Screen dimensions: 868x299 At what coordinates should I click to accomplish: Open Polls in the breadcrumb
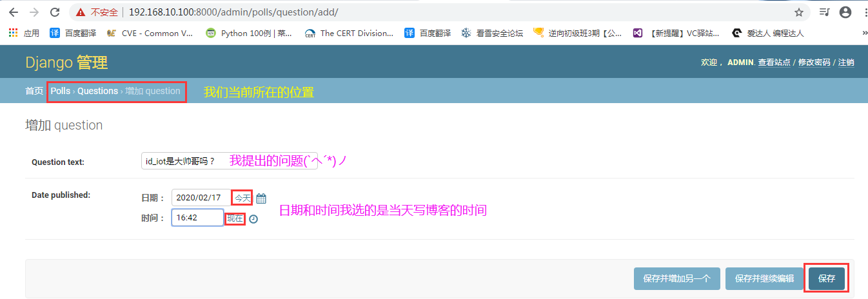click(61, 91)
